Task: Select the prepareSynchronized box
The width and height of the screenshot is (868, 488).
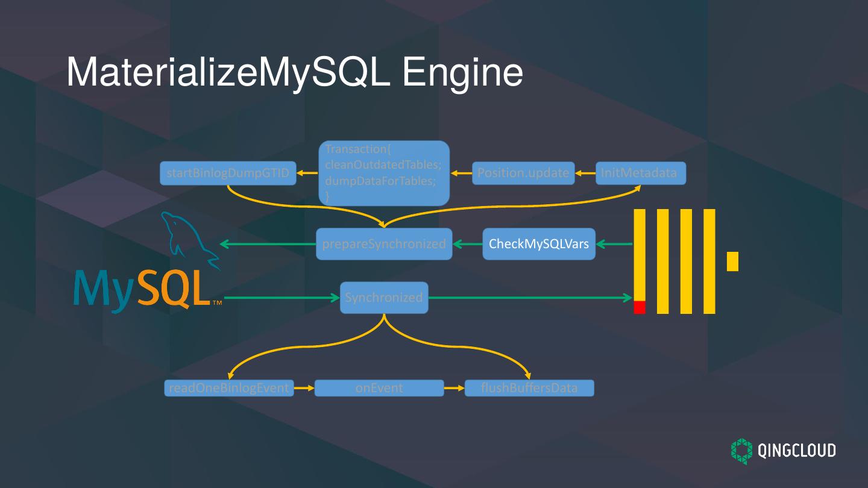Action: click(384, 244)
